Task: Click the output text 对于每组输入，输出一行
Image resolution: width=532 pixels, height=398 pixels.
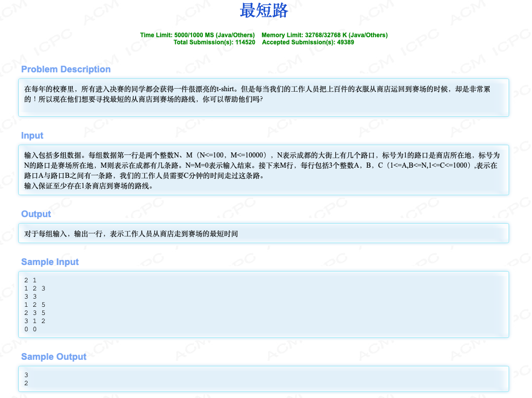Action: coord(131,233)
